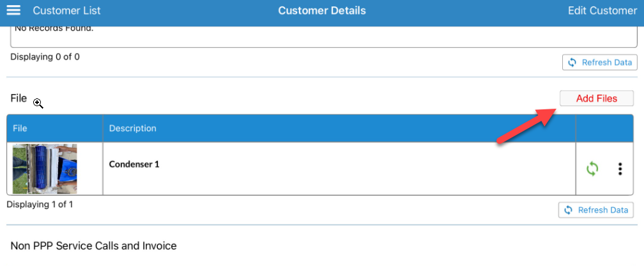This screenshot has width=644, height=266.
Task: Click the File column header
Action: 20,129
